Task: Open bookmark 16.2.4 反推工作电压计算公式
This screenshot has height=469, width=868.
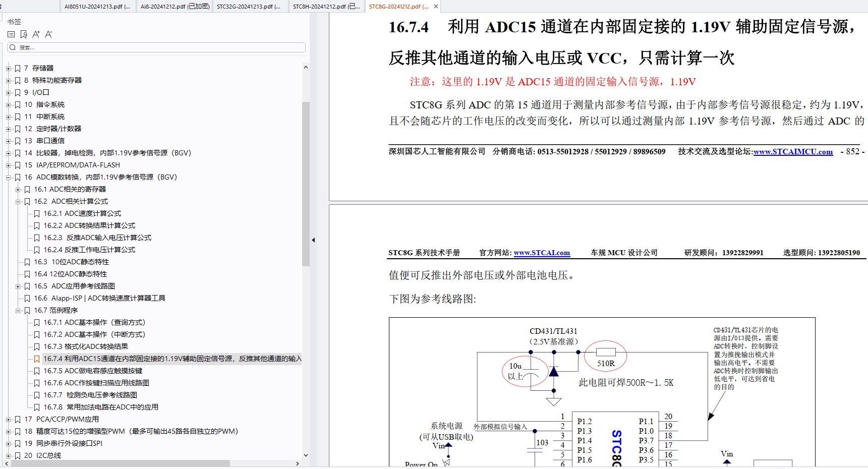Action: [89, 250]
